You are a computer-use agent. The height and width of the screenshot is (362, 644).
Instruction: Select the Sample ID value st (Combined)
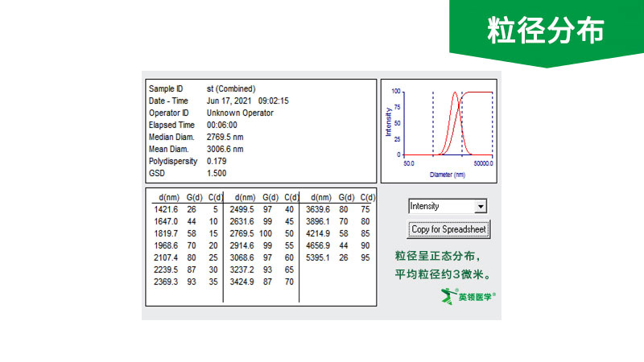[x=231, y=88]
